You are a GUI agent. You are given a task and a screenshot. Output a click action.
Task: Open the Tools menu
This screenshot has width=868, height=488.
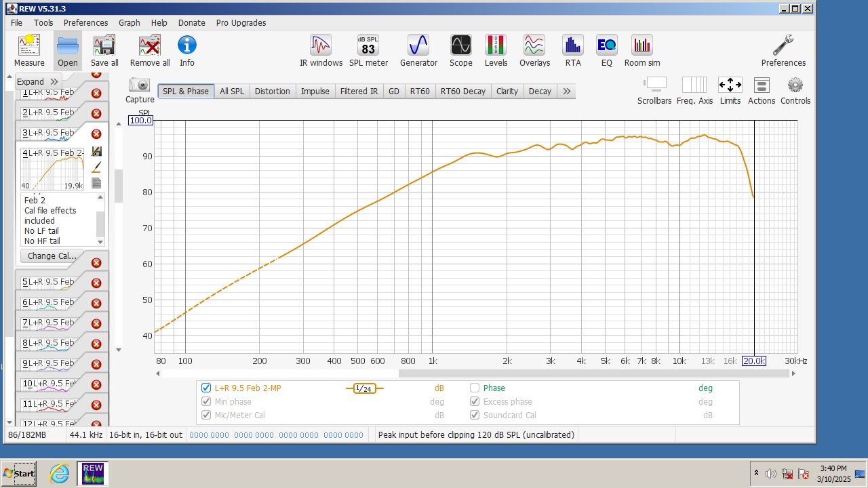[x=43, y=22]
